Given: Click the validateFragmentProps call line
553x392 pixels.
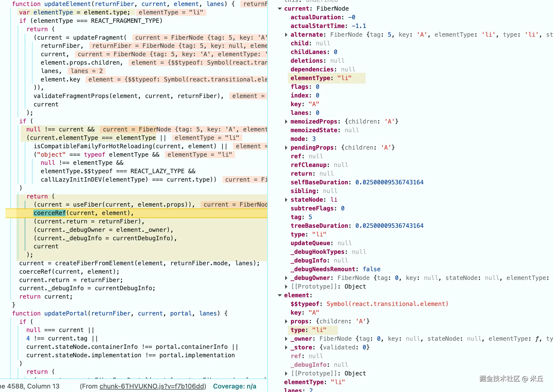Looking at the screenshot, I should tap(128, 96).
